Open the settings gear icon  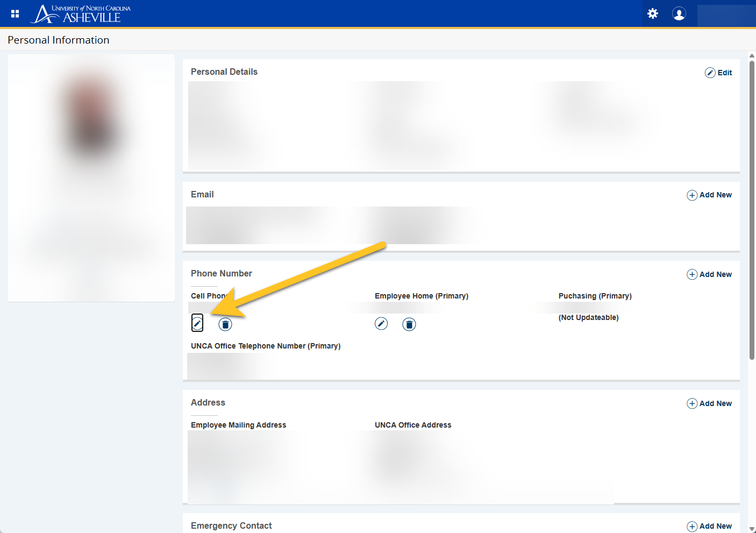coord(653,13)
